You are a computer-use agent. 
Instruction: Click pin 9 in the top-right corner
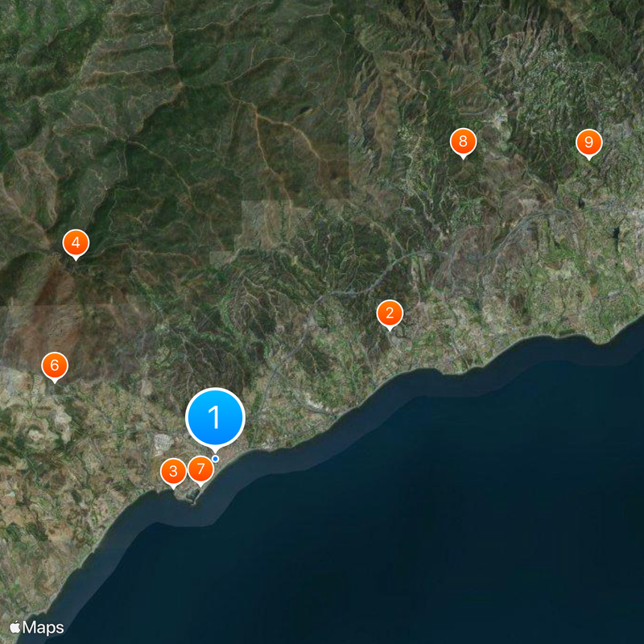[x=589, y=141]
